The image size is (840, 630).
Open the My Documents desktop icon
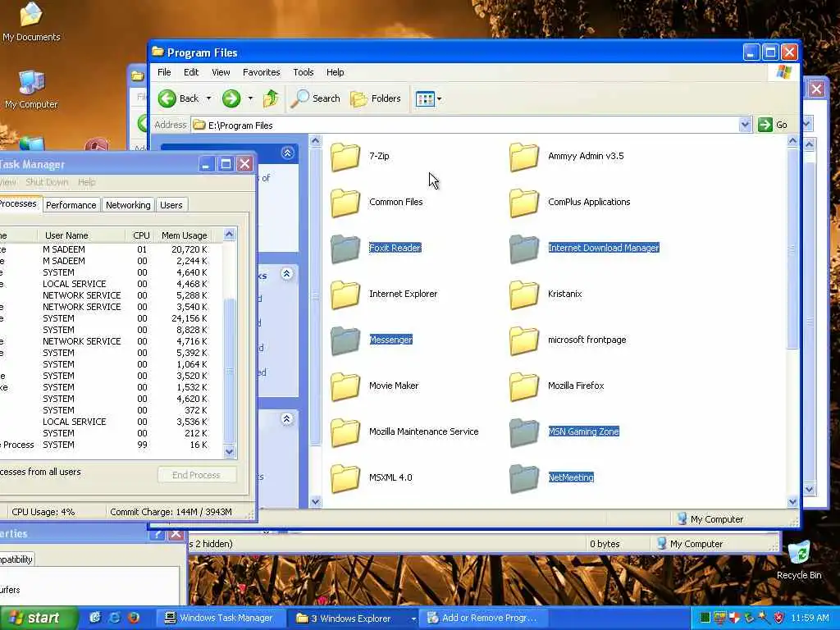(x=31, y=22)
